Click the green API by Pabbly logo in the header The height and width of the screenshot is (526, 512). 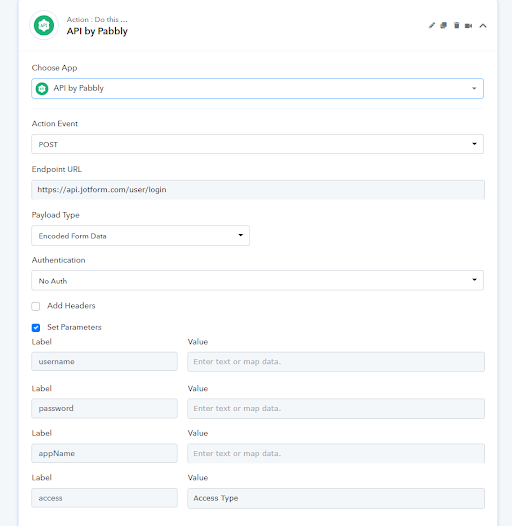click(x=44, y=25)
